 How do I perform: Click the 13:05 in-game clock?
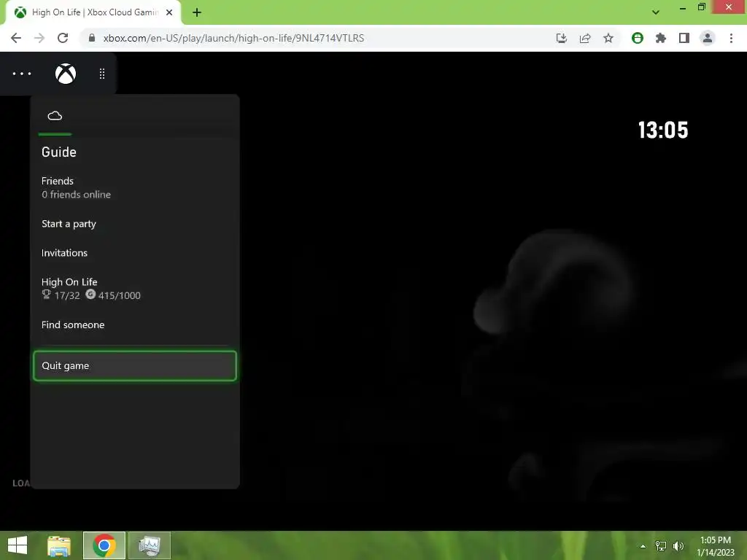pyautogui.click(x=663, y=130)
